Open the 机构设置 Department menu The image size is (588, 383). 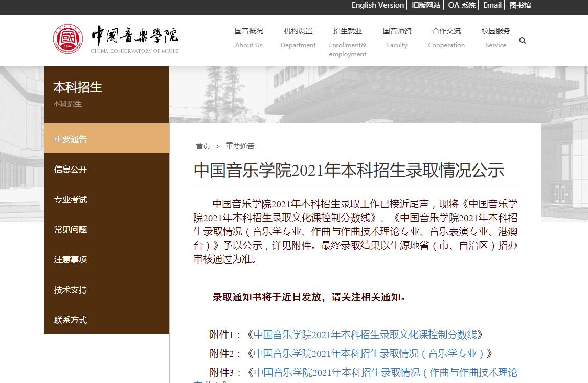298,38
